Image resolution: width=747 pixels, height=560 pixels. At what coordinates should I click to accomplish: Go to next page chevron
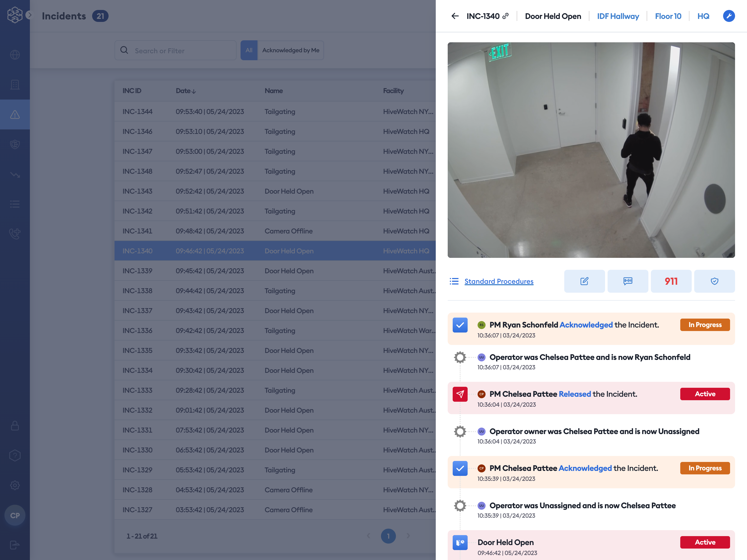[408, 536]
